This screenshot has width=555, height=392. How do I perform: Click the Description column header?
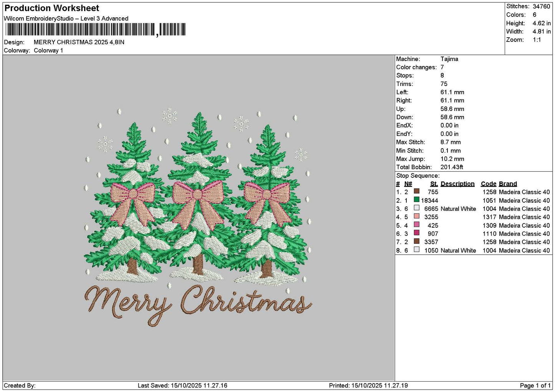pyautogui.click(x=457, y=184)
